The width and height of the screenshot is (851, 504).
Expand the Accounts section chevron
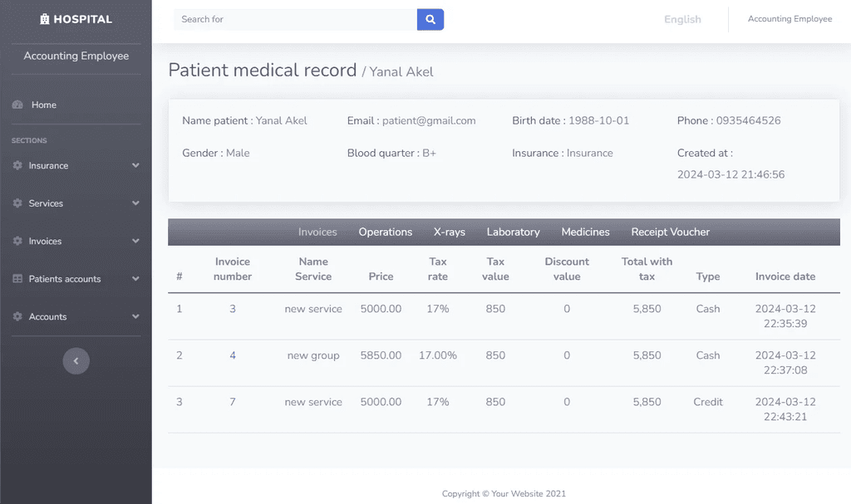135,316
